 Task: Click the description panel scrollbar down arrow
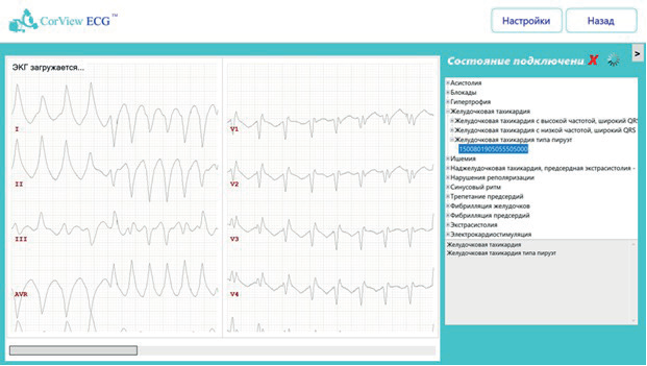click(633, 321)
